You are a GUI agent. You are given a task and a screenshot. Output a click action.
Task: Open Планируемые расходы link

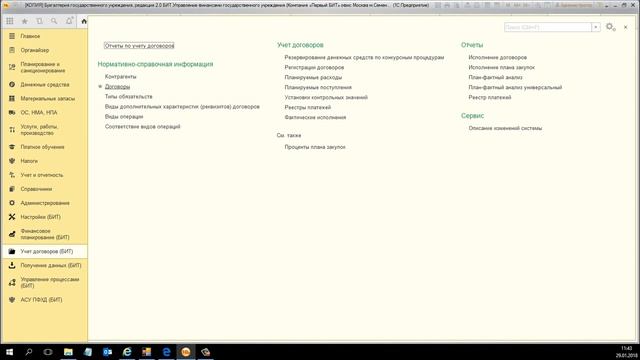click(313, 78)
